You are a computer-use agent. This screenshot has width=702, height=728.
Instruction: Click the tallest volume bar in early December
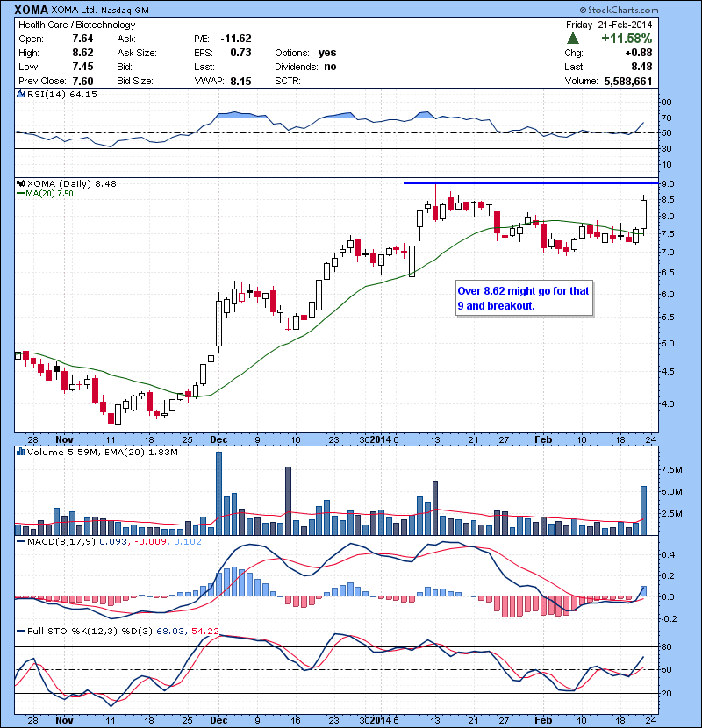(x=218, y=493)
